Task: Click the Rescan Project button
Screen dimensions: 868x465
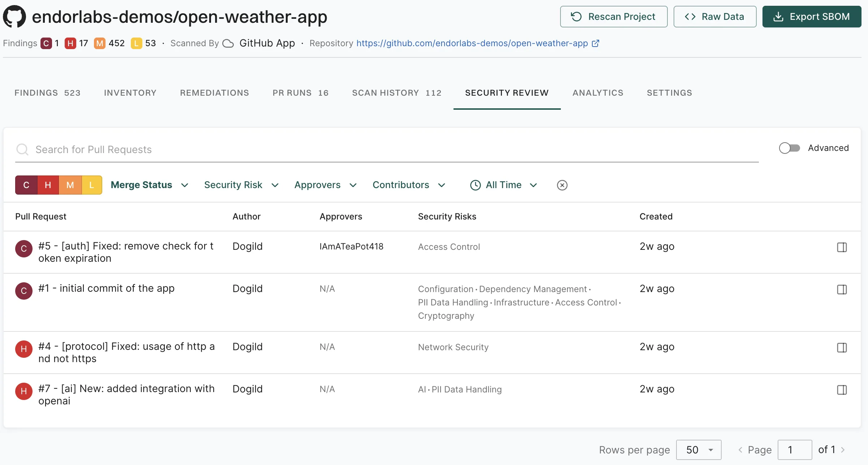Action: pyautogui.click(x=614, y=17)
